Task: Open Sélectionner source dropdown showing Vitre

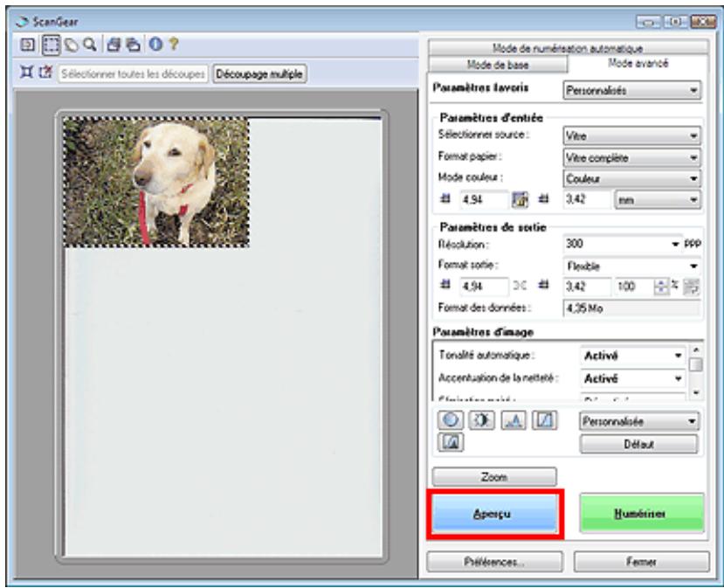Action: 632,135
